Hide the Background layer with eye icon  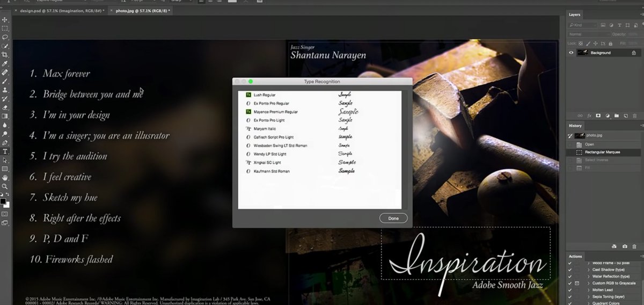571,53
